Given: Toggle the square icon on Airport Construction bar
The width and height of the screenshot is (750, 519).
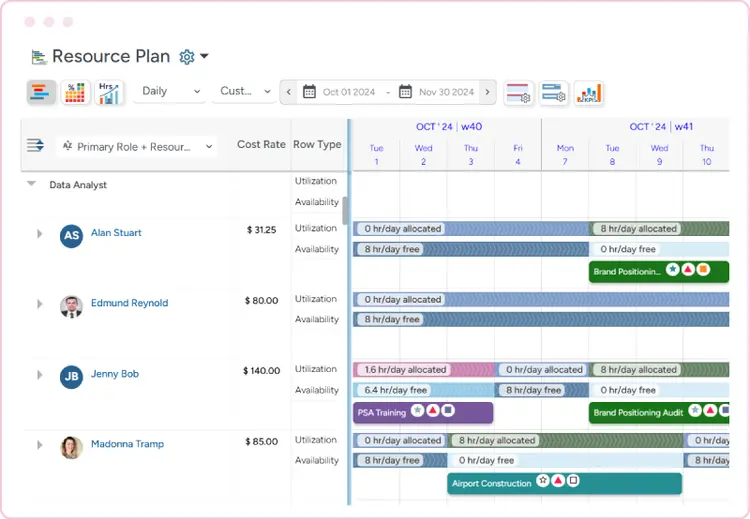Looking at the screenshot, I should pyautogui.click(x=574, y=480).
